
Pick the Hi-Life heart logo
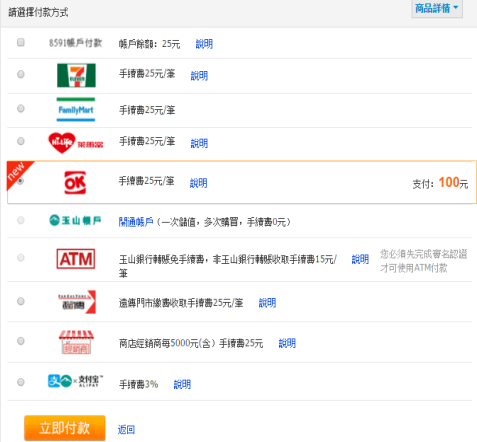(x=76, y=143)
